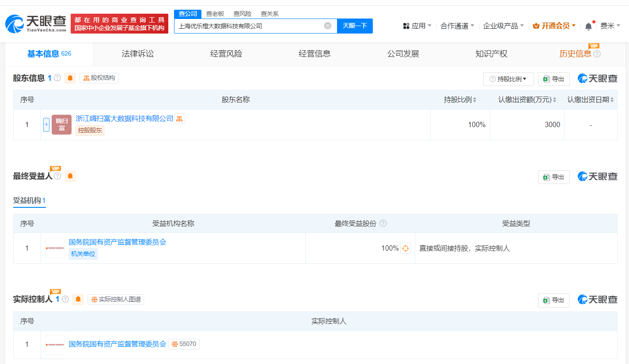Click help icon next to 最终受益股份
The width and height of the screenshot is (629, 364).
tap(383, 223)
